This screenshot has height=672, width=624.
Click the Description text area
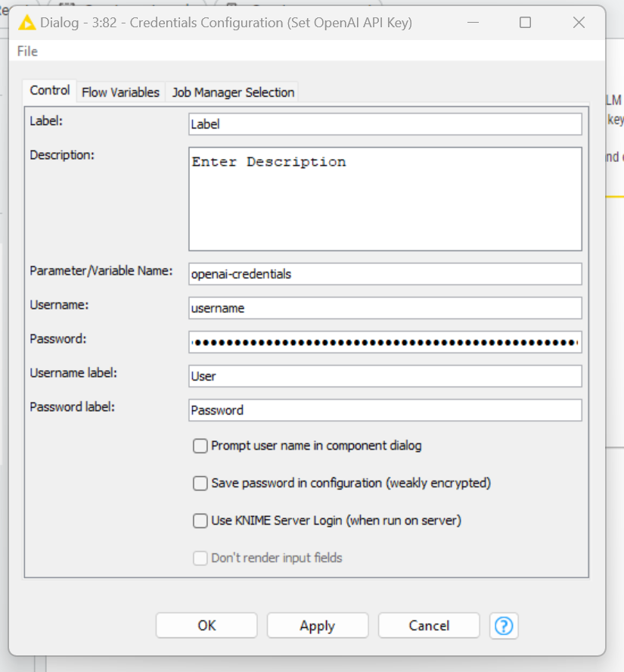(x=385, y=199)
